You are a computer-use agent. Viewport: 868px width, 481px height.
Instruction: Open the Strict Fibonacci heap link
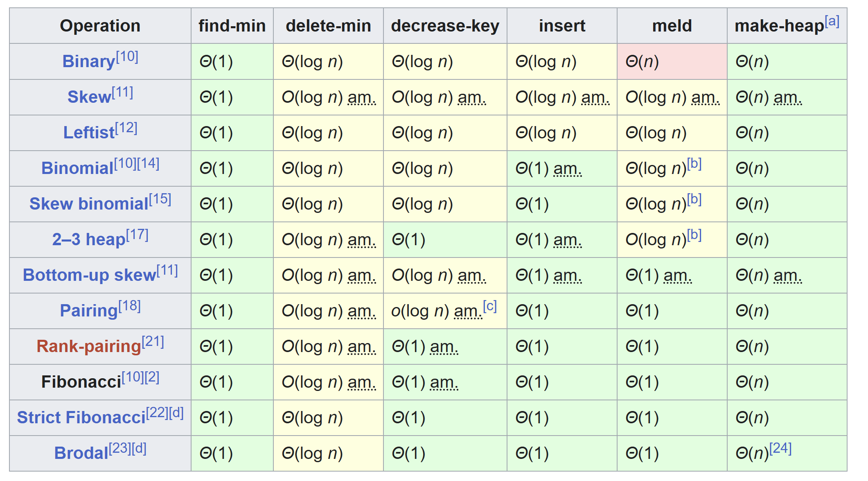click(x=81, y=418)
